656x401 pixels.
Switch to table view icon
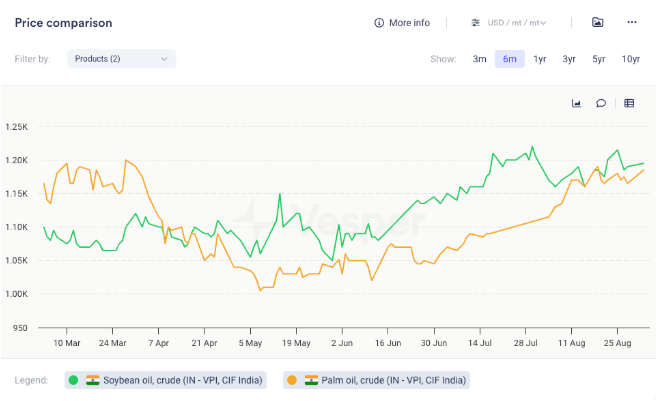[x=629, y=103]
